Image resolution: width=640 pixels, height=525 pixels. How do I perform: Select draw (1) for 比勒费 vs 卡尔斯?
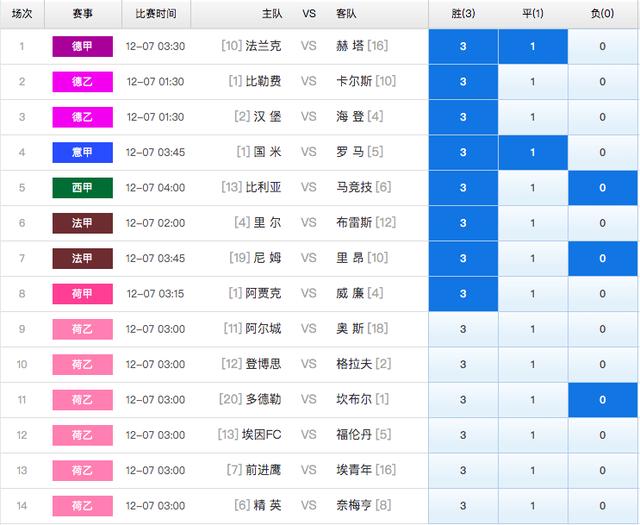[533, 82]
